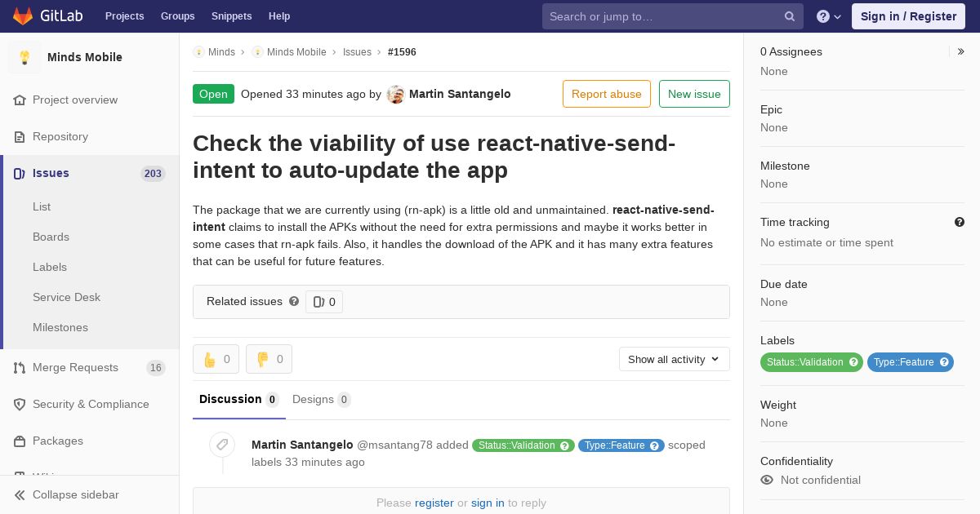Click help icon on sidebar Status::Validation label
The width and height of the screenshot is (980, 514).
[853, 361]
